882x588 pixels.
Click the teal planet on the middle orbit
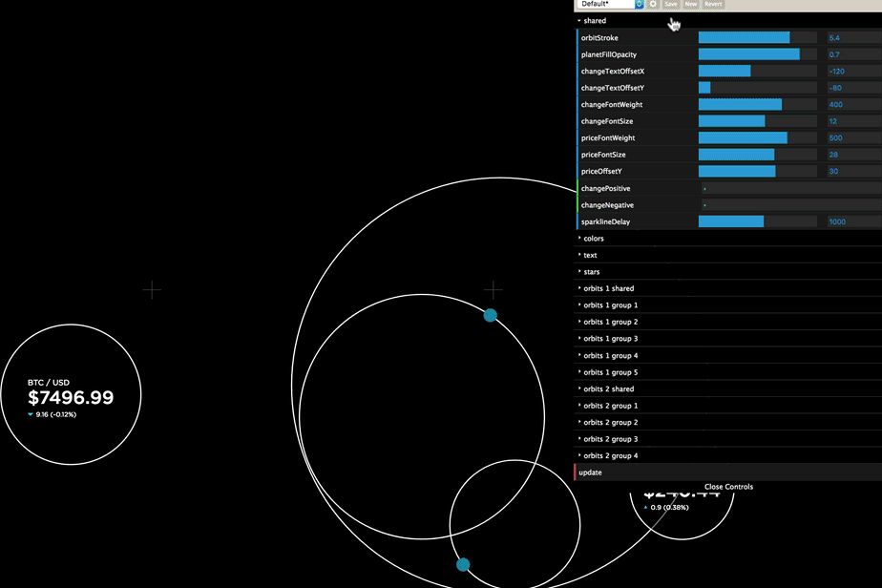click(x=490, y=315)
